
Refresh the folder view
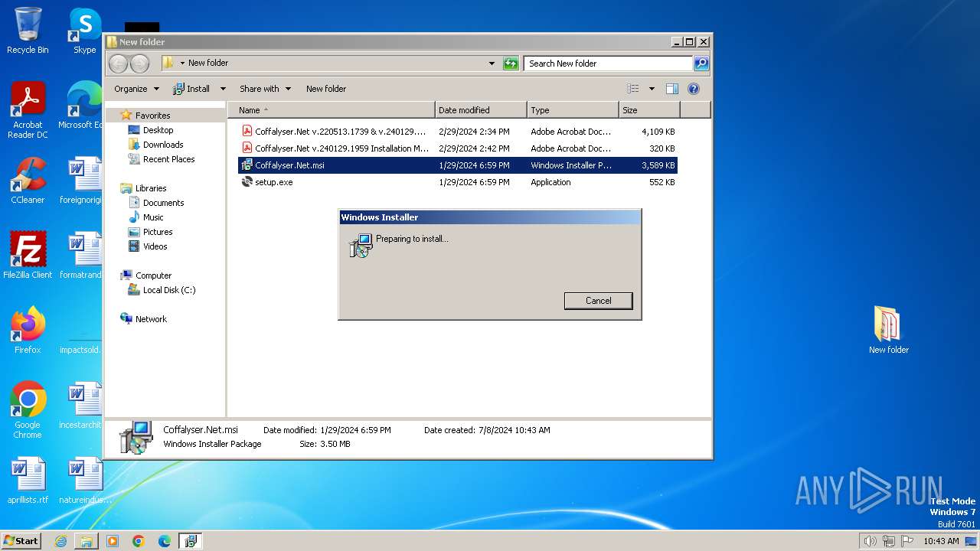click(x=511, y=64)
